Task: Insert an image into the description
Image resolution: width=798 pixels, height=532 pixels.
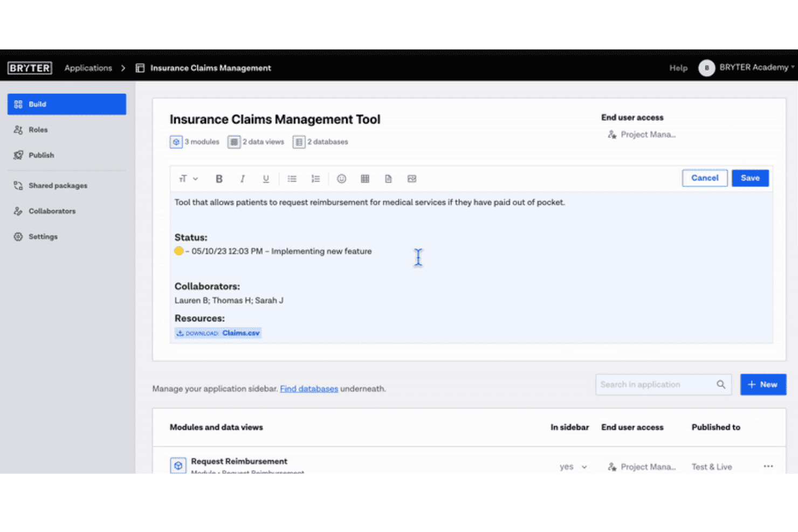Action: tap(412, 179)
